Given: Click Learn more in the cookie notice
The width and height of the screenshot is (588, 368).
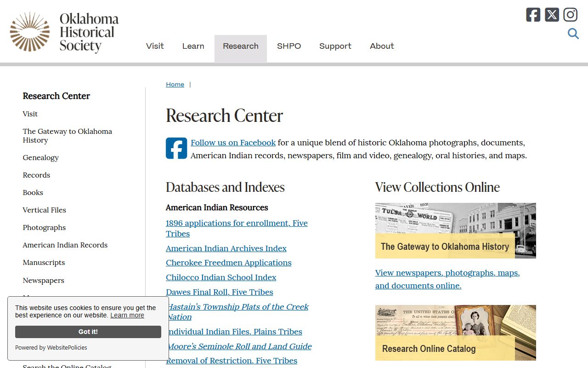Looking at the screenshot, I should pos(127,315).
